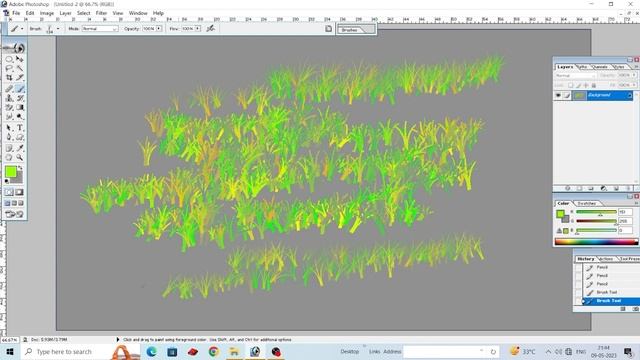Select the Gradient tool
The image size is (640, 360).
20,107
